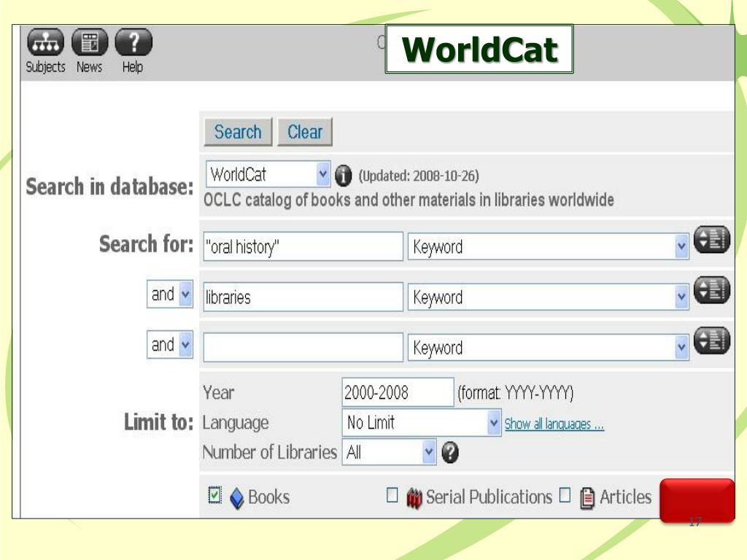Browse index icon for empty third row
This screenshot has height=560, width=747.
coord(712,341)
